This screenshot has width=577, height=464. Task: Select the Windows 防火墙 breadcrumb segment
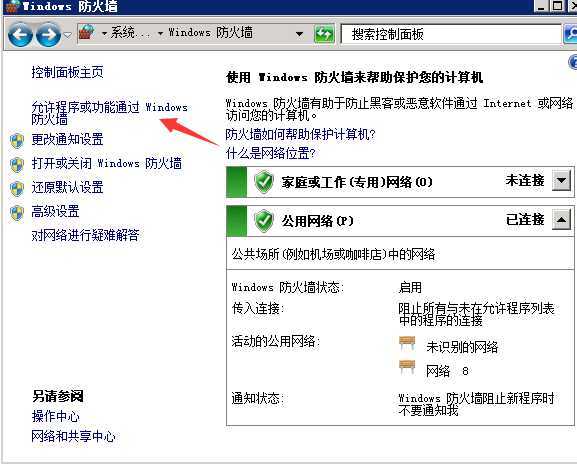tap(211, 33)
